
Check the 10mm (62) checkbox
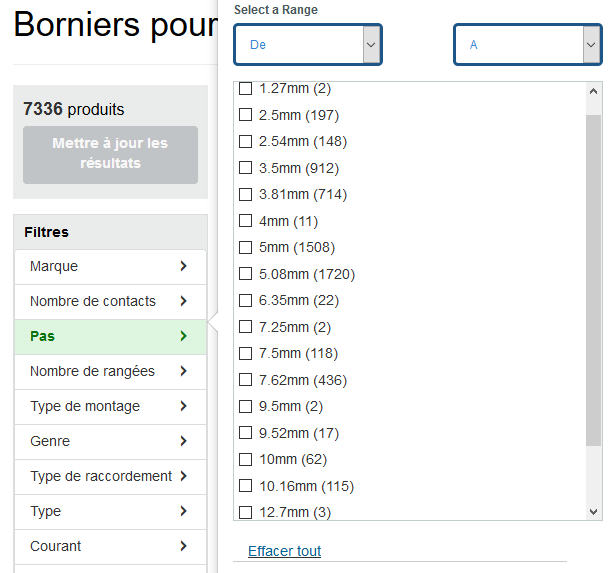[246, 460]
